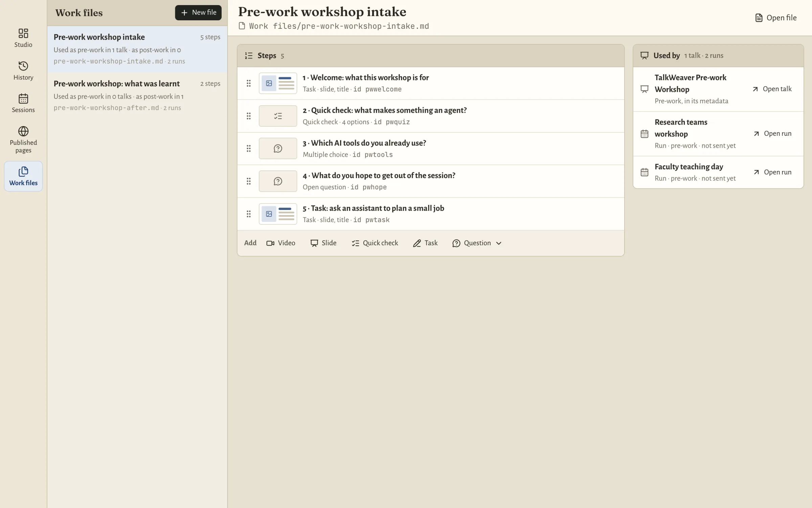Click drag handle for Which AI tools step
Screen dimensions: 812x508
click(x=249, y=148)
